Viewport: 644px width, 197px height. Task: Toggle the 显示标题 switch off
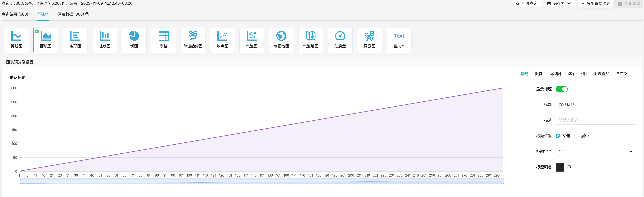coord(562,89)
